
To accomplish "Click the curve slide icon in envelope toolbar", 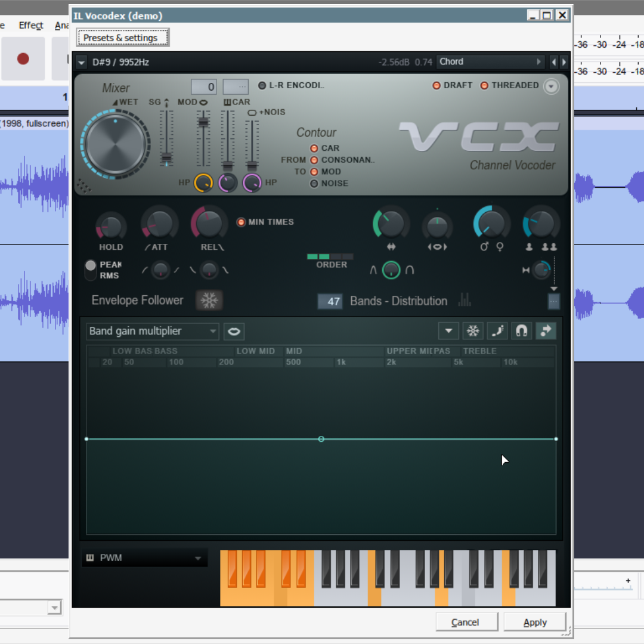I will click(x=497, y=331).
